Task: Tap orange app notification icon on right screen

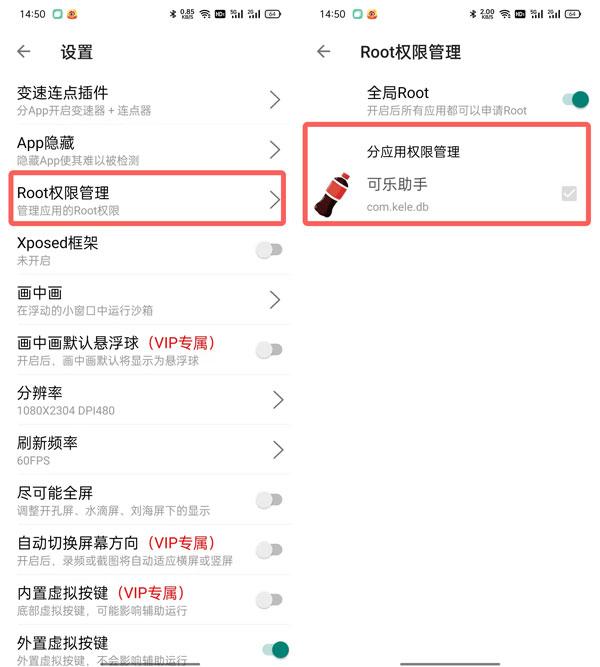Action: (x=372, y=14)
